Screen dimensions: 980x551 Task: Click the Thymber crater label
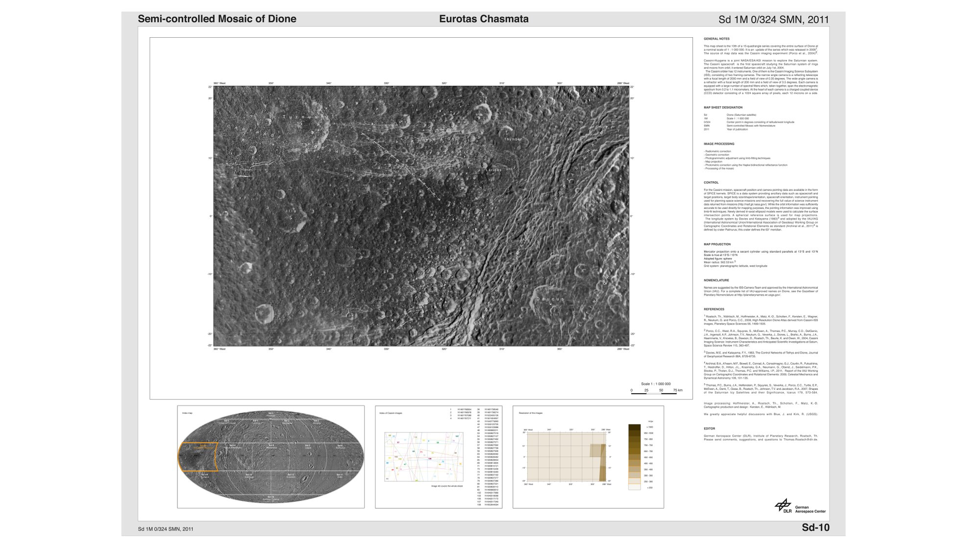(513, 139)
